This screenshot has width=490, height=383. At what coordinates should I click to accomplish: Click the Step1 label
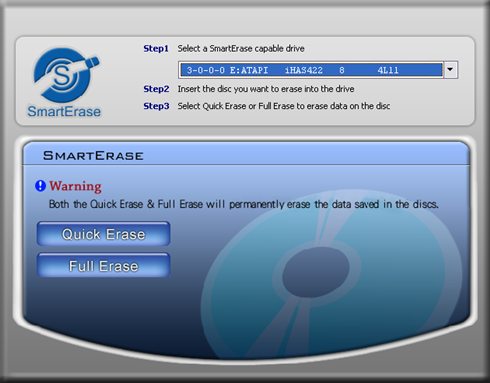[156, 49]
